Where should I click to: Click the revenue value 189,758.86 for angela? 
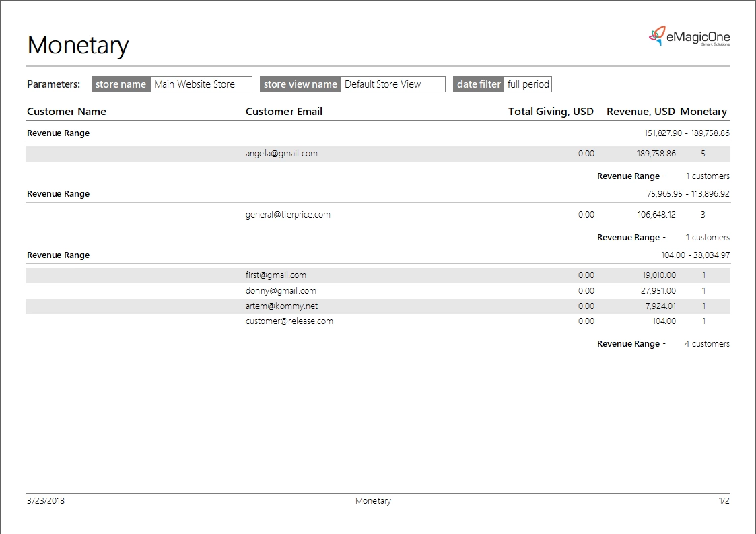[656, 154]
